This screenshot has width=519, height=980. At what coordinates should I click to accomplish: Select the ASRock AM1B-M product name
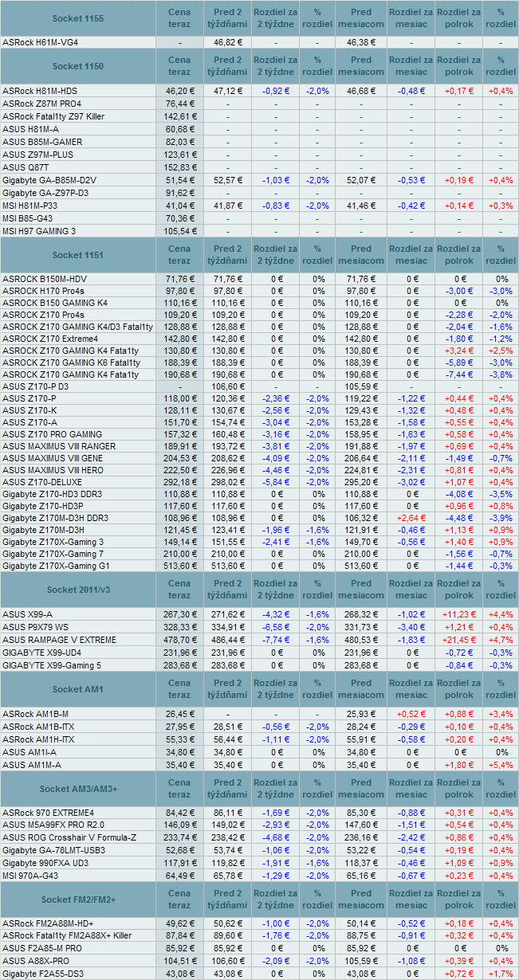pyautogui.click(x=35, y=715)
